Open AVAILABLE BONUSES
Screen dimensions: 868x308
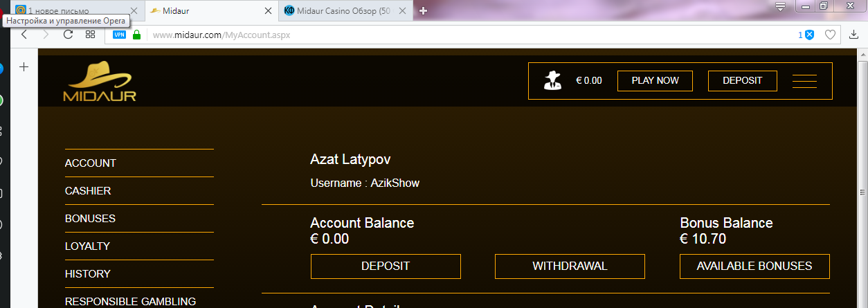(x=754, y=266)
